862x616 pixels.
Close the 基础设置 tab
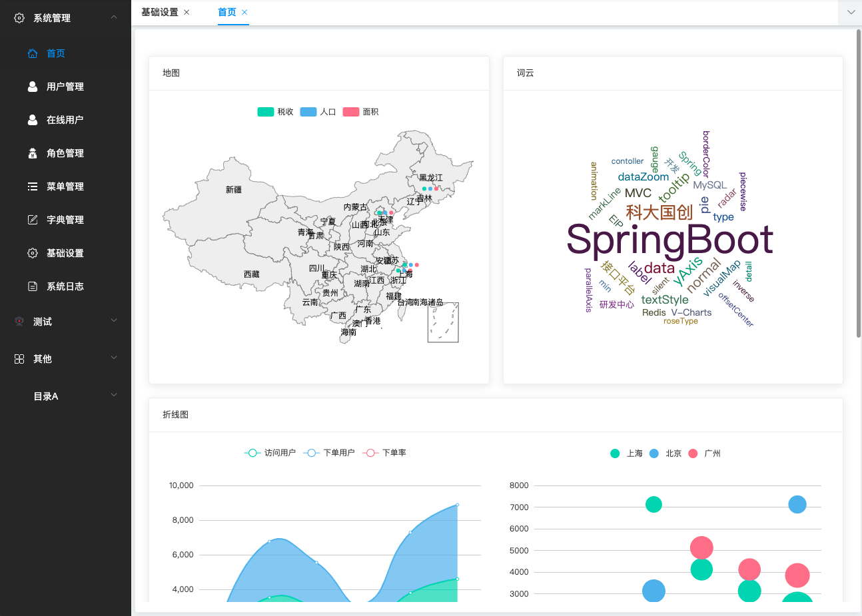[187, 12]
